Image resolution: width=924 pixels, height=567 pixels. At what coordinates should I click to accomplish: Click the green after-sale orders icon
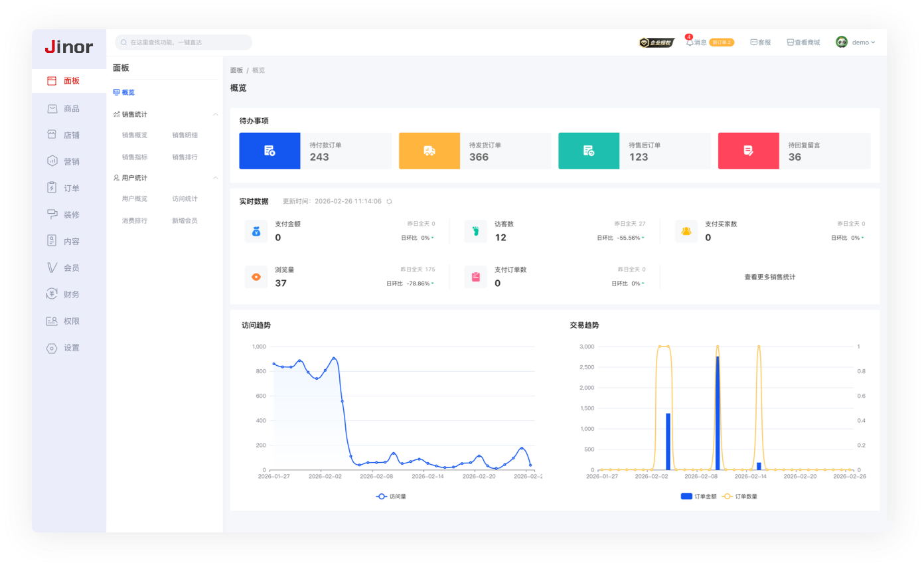coord(589,151)
